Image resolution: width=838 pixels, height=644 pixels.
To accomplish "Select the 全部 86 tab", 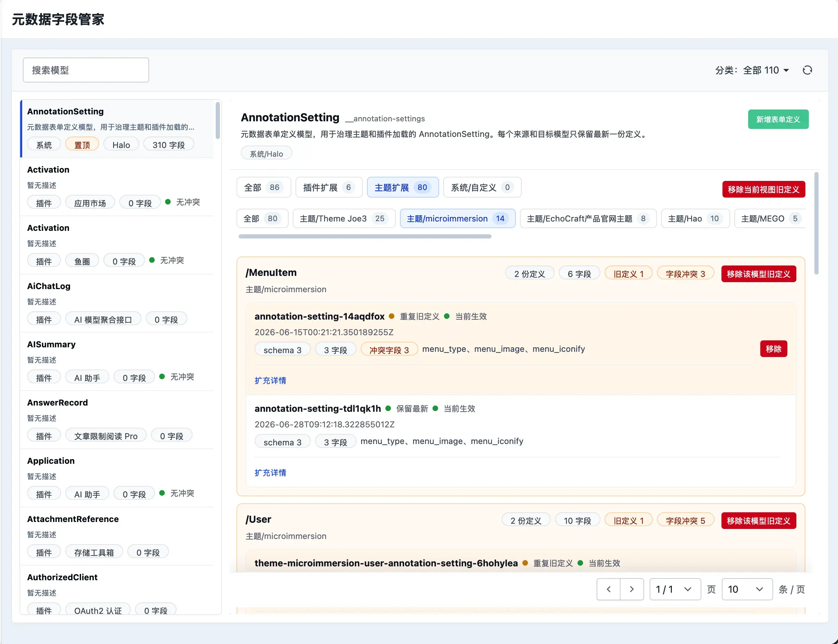I will [264, 187].
